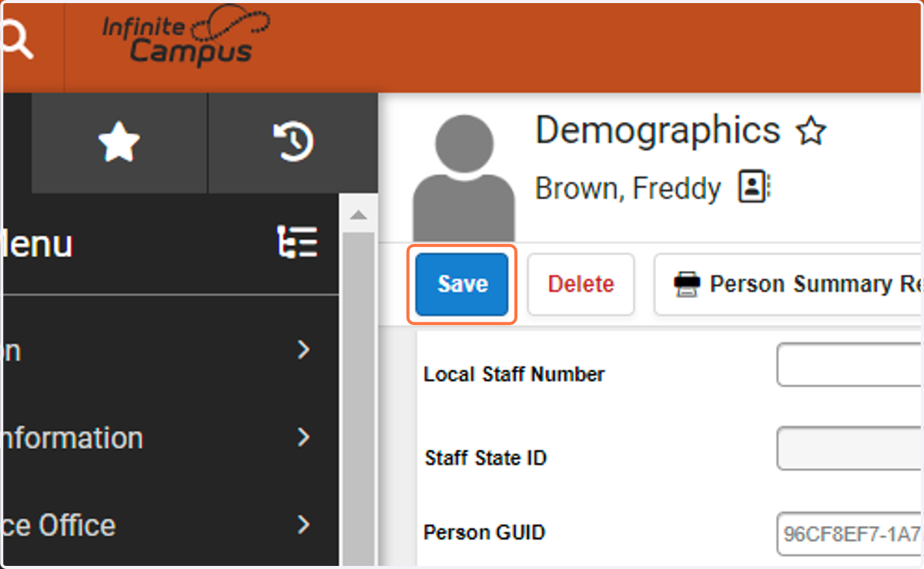Viewport: 924px width, 569px height.
Task: Favorite the Demographics page with the star
Action: [811, 132]
